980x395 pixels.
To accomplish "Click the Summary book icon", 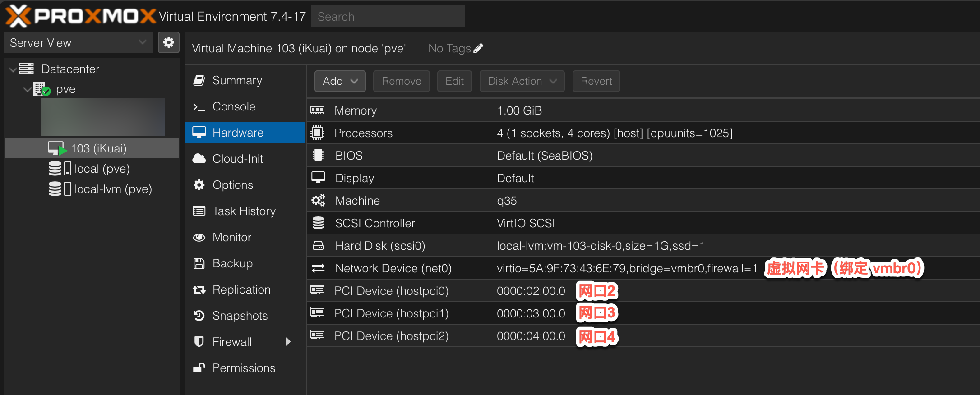I will [199, 80].
